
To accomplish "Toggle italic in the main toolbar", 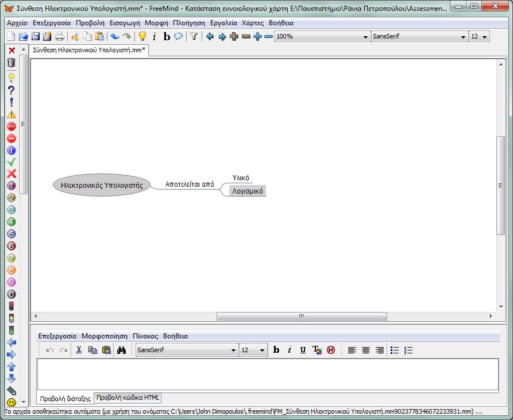I will 155,37.
